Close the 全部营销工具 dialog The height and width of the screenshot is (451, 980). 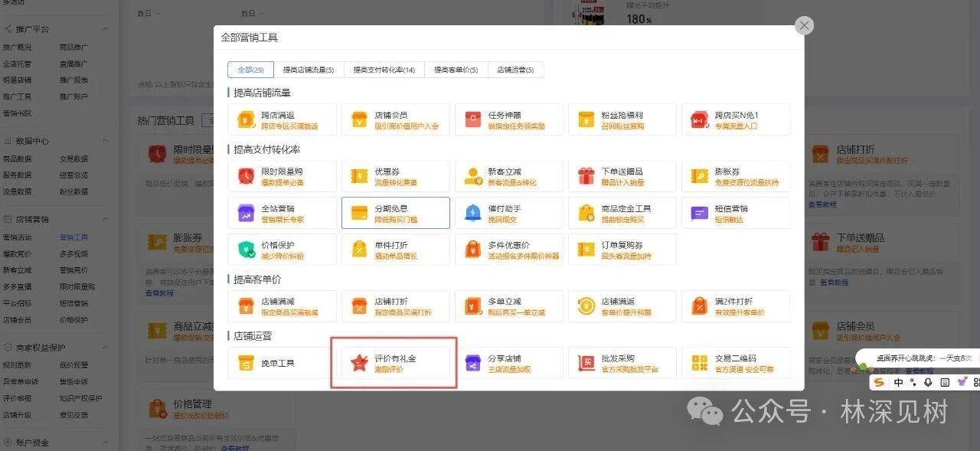[804, 26]
